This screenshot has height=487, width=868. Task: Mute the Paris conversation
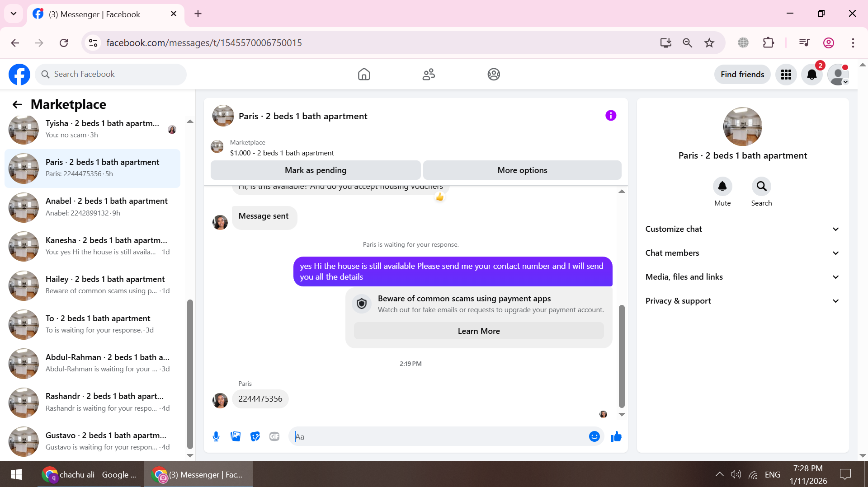point(722,186)
